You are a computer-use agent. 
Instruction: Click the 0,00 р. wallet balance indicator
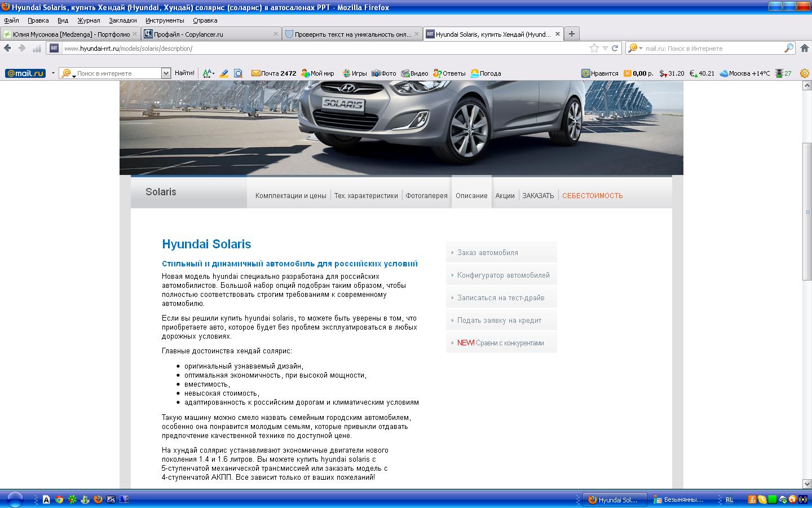638,73
